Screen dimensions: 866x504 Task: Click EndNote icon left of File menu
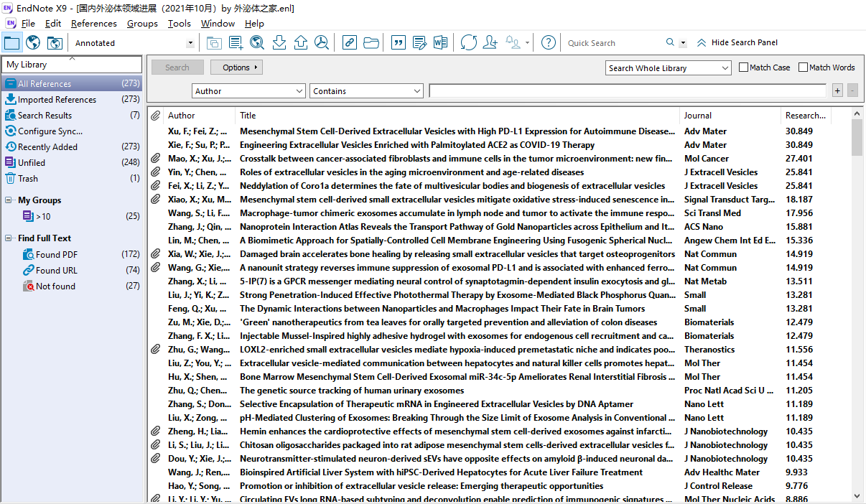[10, 23]
